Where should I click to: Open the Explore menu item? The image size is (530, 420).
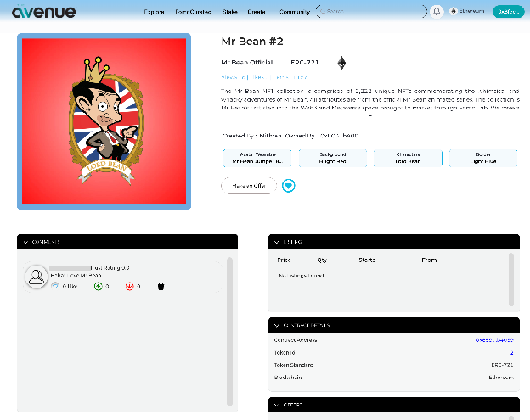(155, 12)
